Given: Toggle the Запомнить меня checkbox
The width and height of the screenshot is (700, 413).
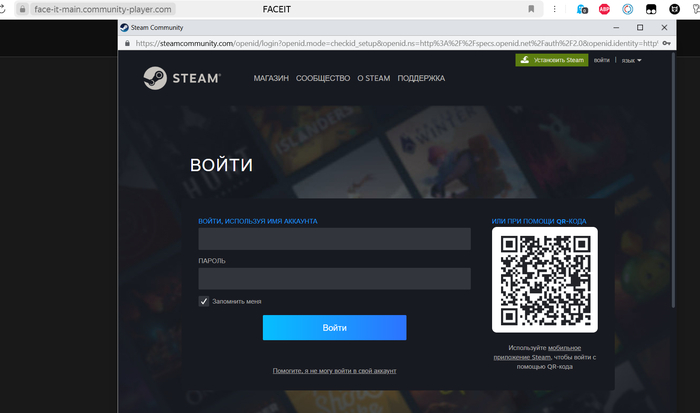Looking at the screenshot, I should (x=204, y=301).
